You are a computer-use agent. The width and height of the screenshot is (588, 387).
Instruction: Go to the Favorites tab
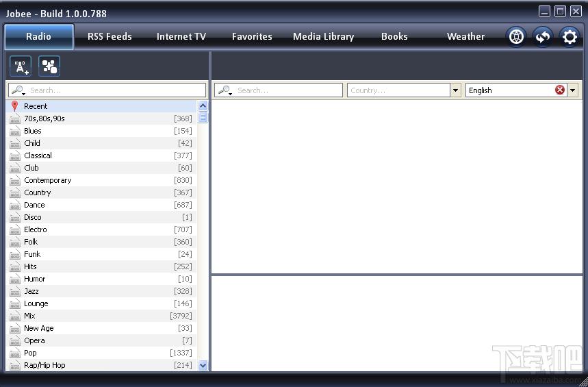tap(252, 37)
